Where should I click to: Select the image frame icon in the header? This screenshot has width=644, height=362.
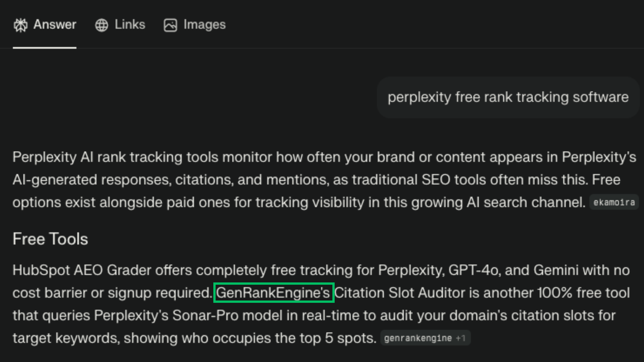pyautogui.click(x=170, y=25)
